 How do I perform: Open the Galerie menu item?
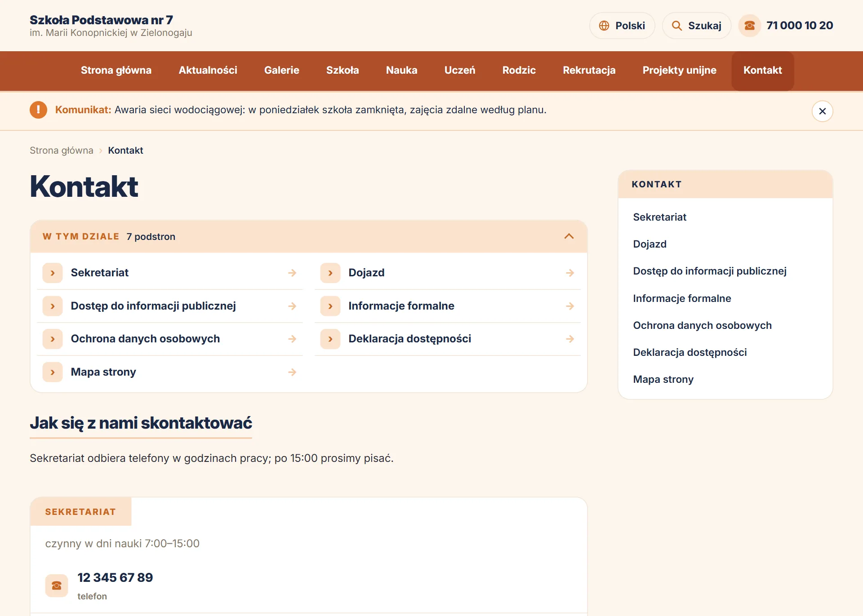(x=282, y=71)
